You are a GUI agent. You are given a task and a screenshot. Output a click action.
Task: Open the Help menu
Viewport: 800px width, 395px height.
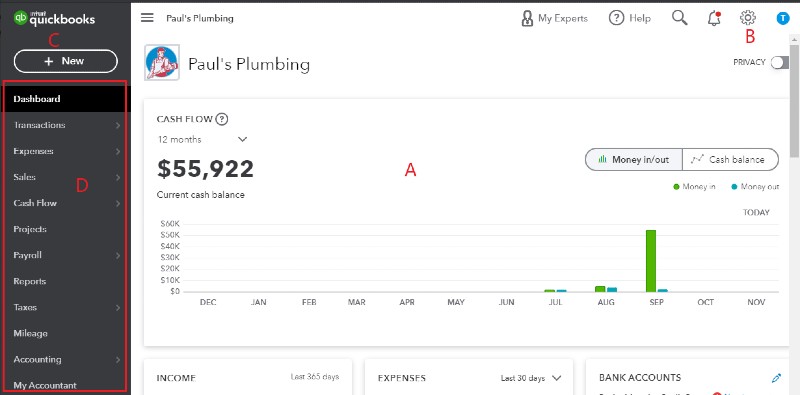point(630,18)
